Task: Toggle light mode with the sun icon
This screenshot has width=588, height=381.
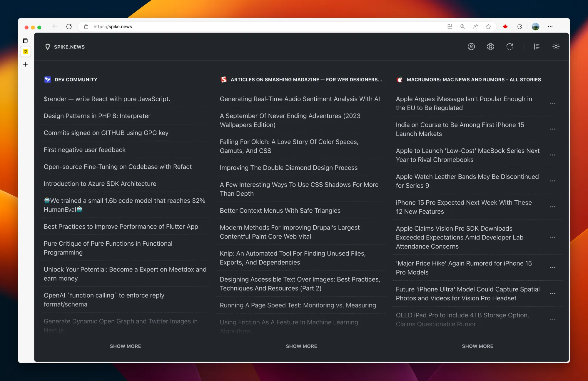Action: [556, 47]
